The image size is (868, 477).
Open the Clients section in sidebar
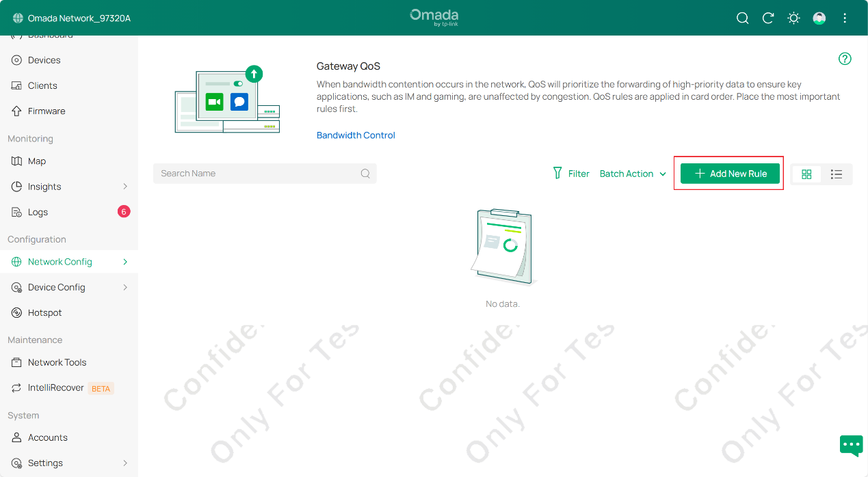43,85
